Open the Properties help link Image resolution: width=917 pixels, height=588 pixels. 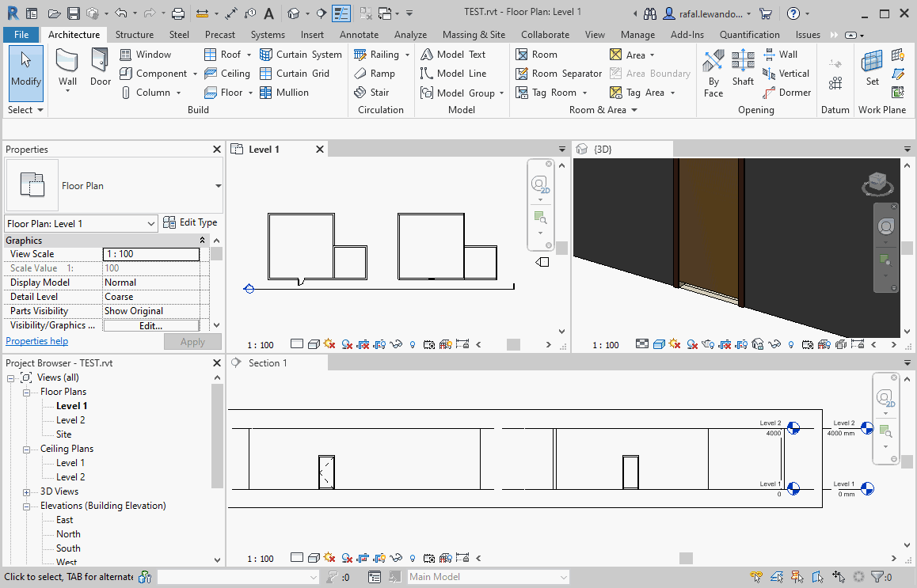pyautogui.click(x=37, y=341)
